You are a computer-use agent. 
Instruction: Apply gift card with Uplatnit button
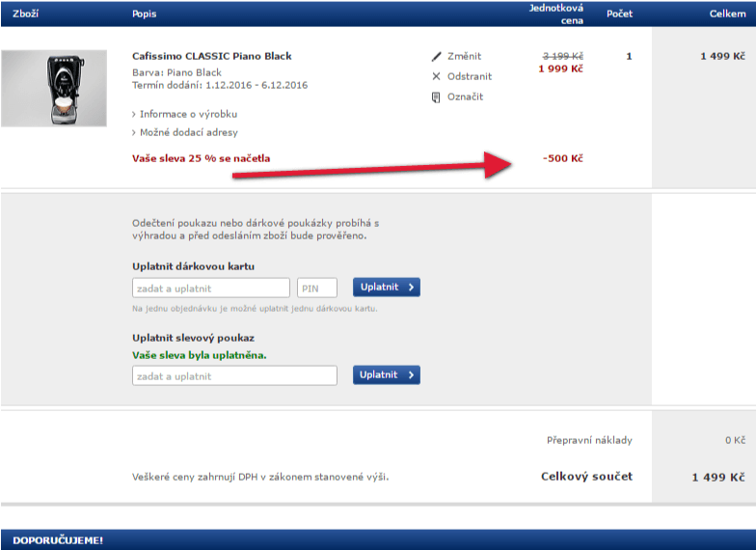tap(386, 288)
